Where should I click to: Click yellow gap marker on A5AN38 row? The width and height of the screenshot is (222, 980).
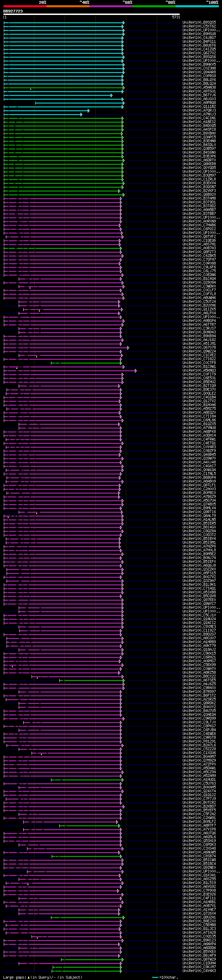click(31, 89)
